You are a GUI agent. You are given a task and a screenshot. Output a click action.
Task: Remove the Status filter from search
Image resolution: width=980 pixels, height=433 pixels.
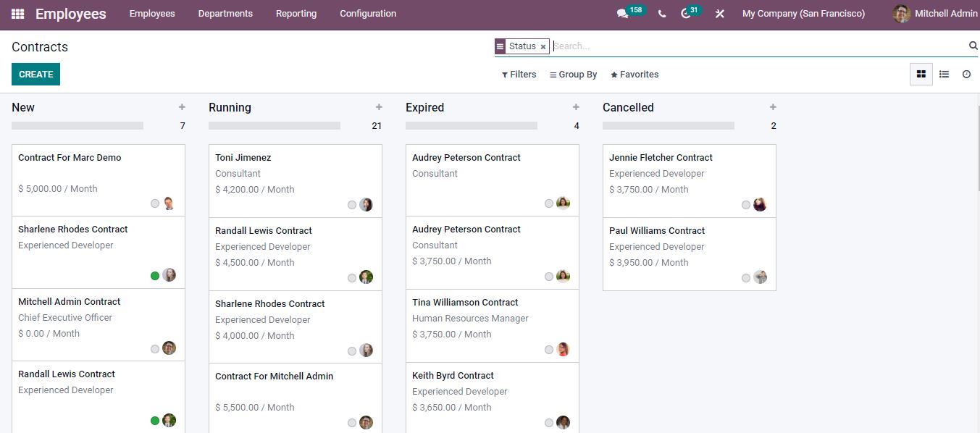coord(543,46)
